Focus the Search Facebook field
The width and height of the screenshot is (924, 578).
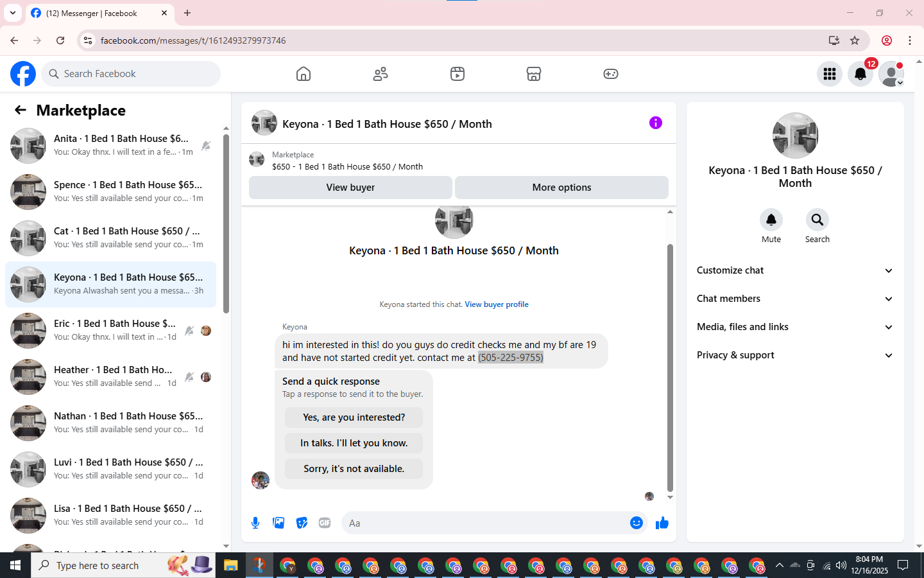(131, 74)
